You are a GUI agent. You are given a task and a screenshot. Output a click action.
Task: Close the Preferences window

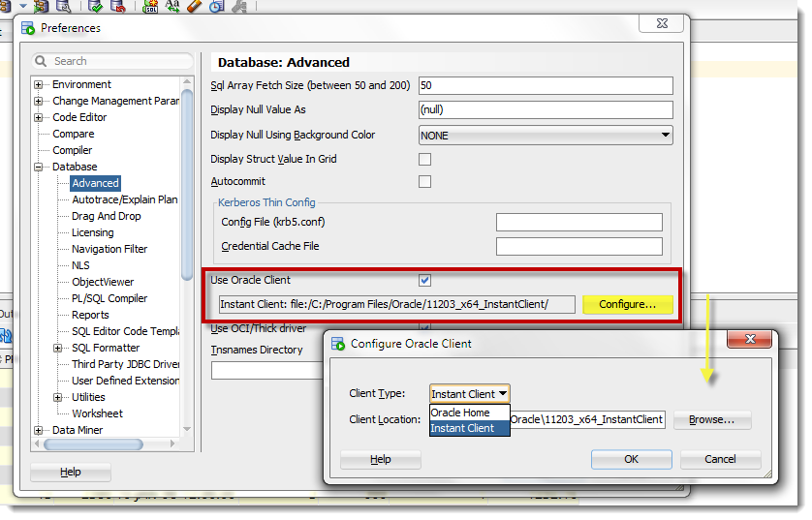[x=662, y=23]
